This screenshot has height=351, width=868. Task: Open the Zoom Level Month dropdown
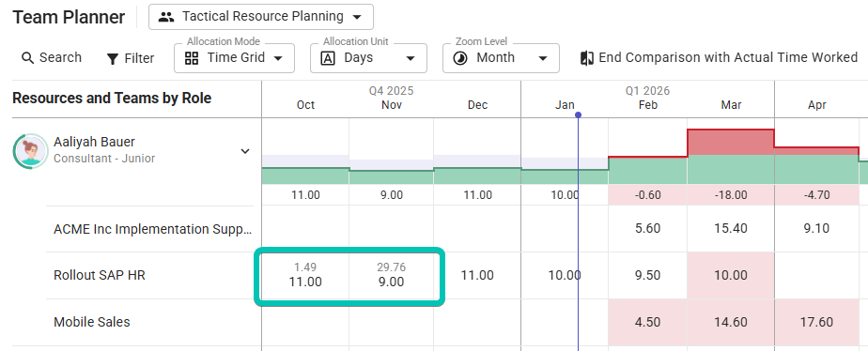501,58
